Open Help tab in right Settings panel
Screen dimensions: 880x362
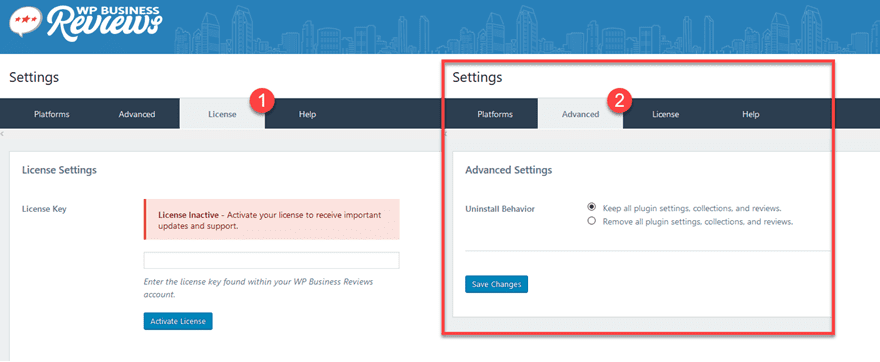[x=751, y=114]
